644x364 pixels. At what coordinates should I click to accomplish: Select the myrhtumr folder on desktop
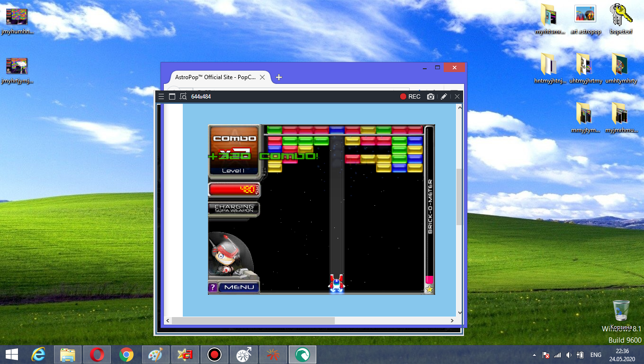550,19
